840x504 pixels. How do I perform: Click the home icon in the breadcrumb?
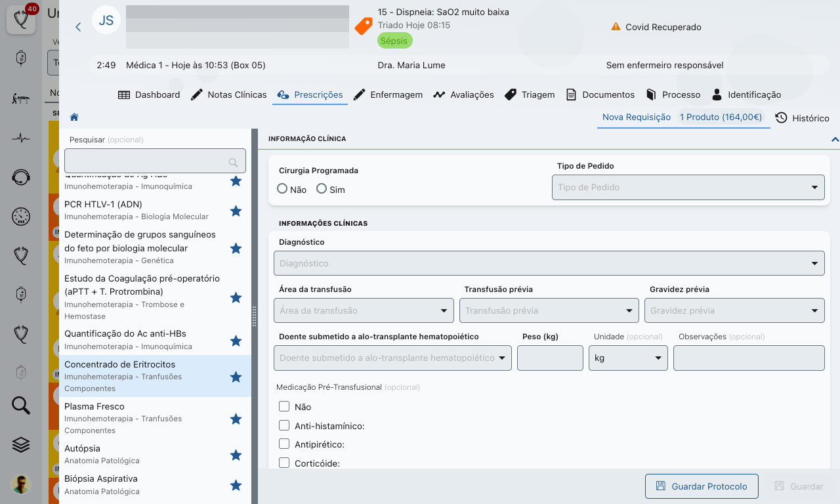coord(74,117)
